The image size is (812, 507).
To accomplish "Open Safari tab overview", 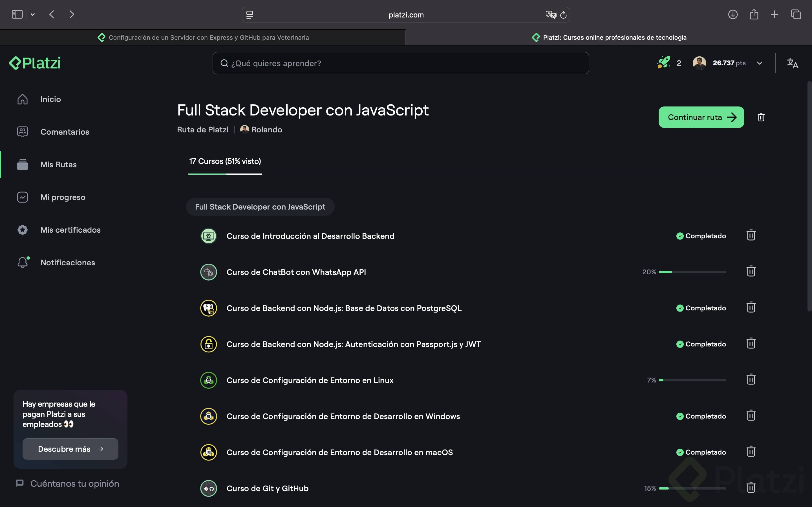I will pyautogui.click(x=796, y=14).
